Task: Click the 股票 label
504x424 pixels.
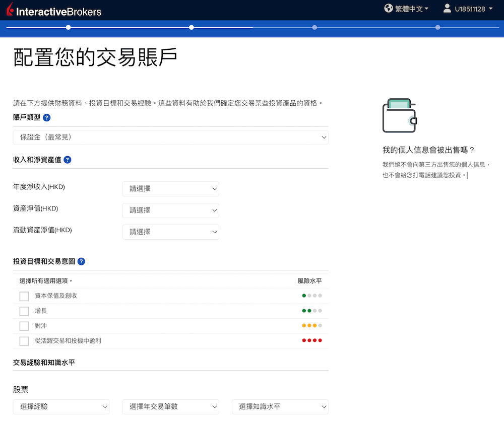Action: pyautogui.click(x=21, y=390)
